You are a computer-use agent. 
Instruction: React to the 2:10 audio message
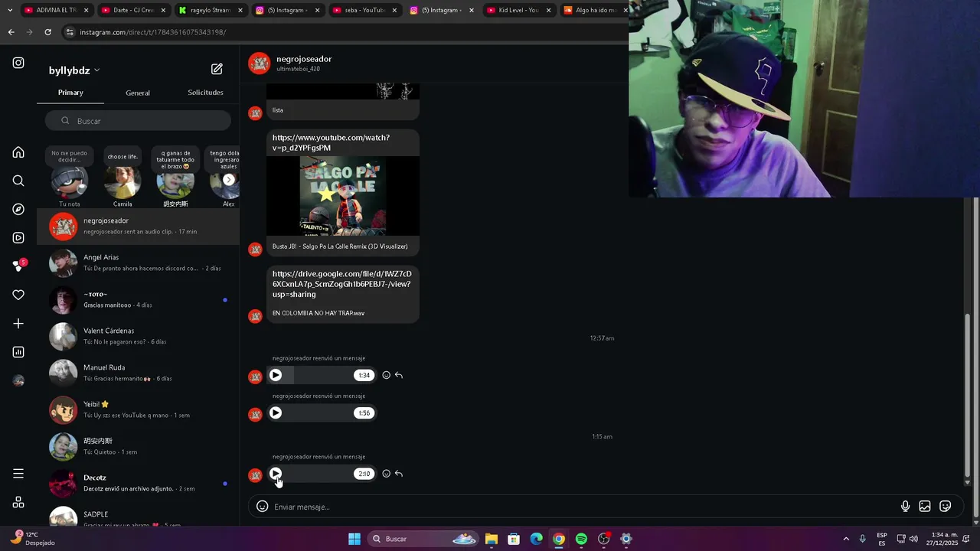[386, 474]
